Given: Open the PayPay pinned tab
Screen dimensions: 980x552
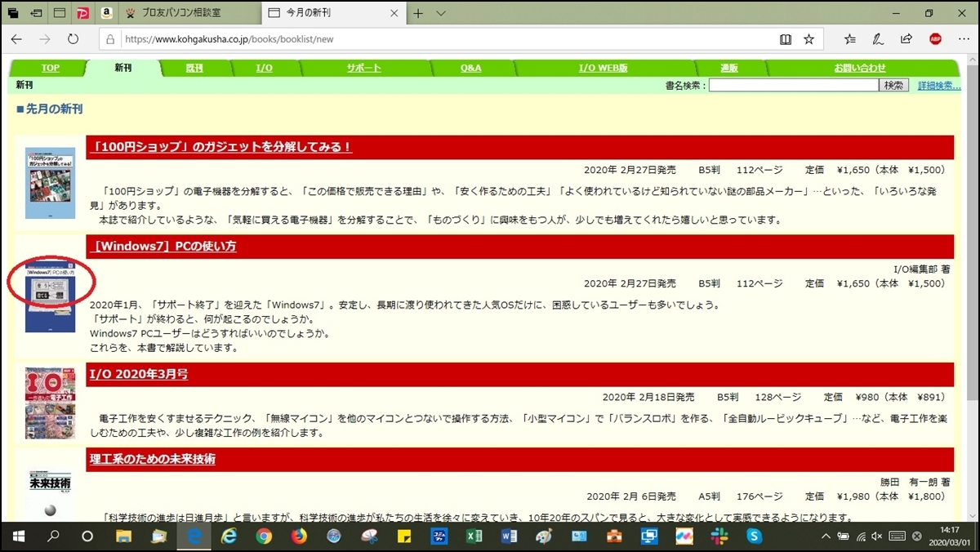Looking at the screenshot, I should [82, 13].
